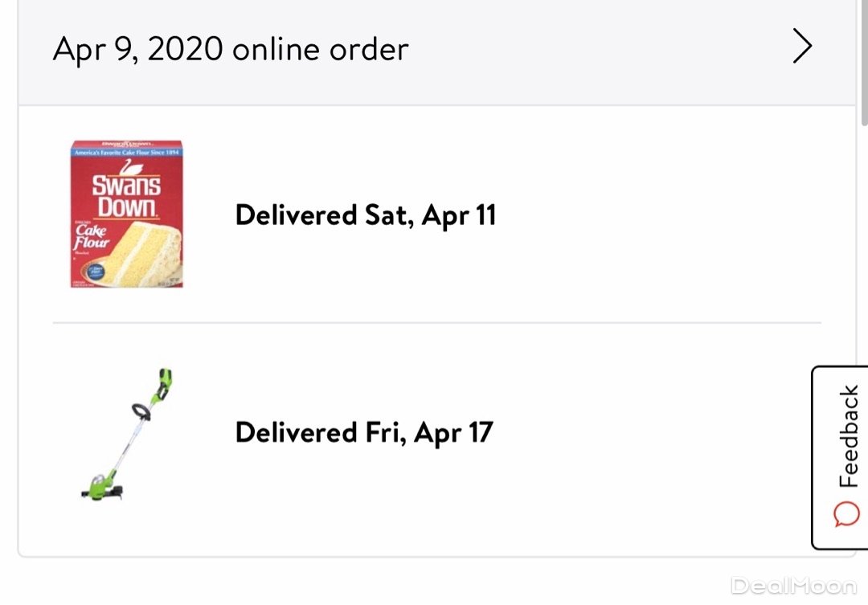Open the Apr 9, 2020 online order title
This screenshot has height=605, width=868.
pos(231,49)
